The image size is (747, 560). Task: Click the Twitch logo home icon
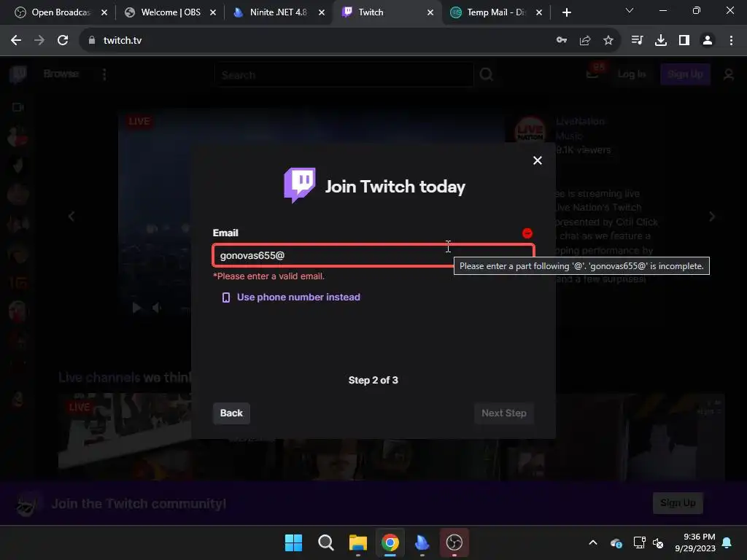[x=18, y=74]
